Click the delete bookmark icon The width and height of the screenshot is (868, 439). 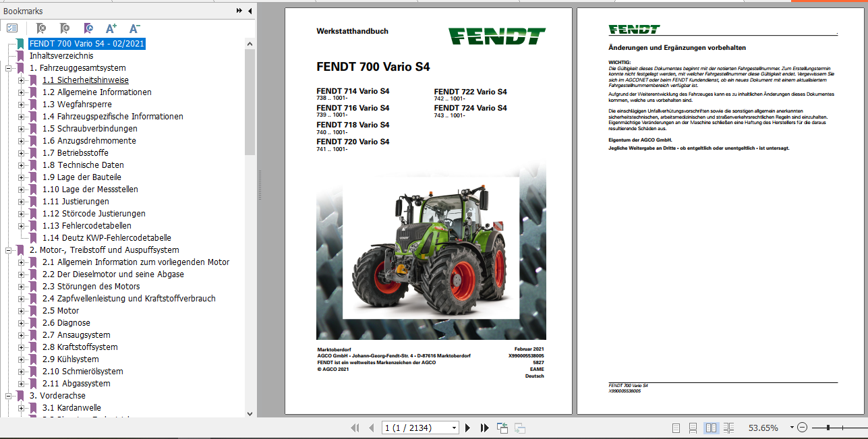coord(40,28)
